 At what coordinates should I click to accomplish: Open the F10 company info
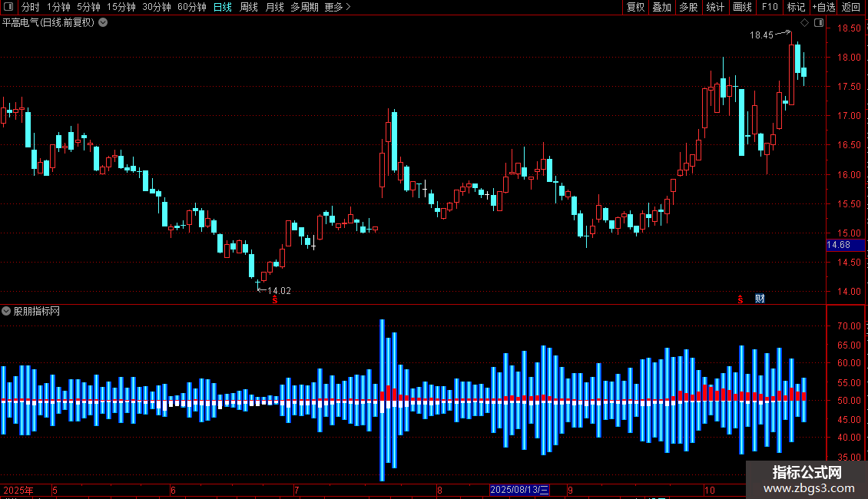point(770,7)
